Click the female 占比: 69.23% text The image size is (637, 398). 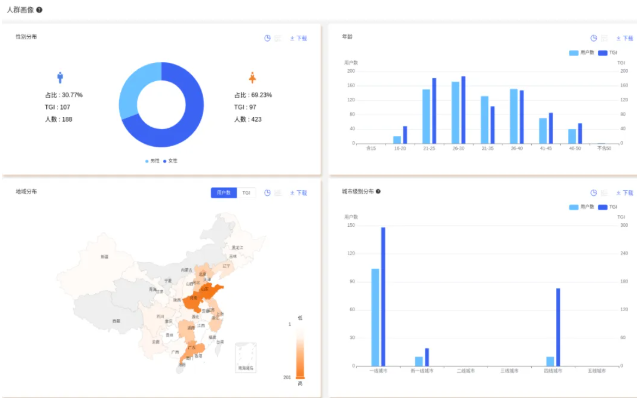pyautogui.click(x=253, y=95)
